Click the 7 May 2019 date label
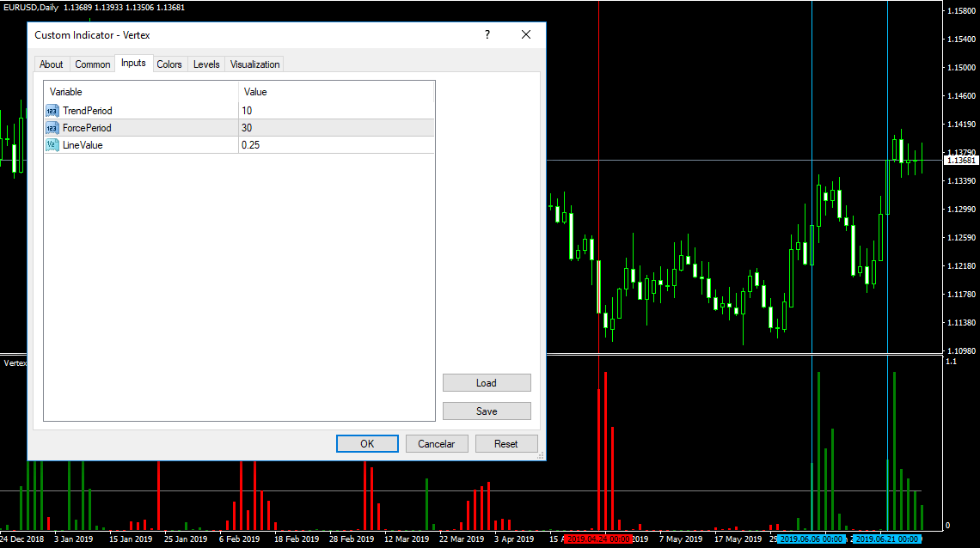980x548 pixels. point(681,539)
